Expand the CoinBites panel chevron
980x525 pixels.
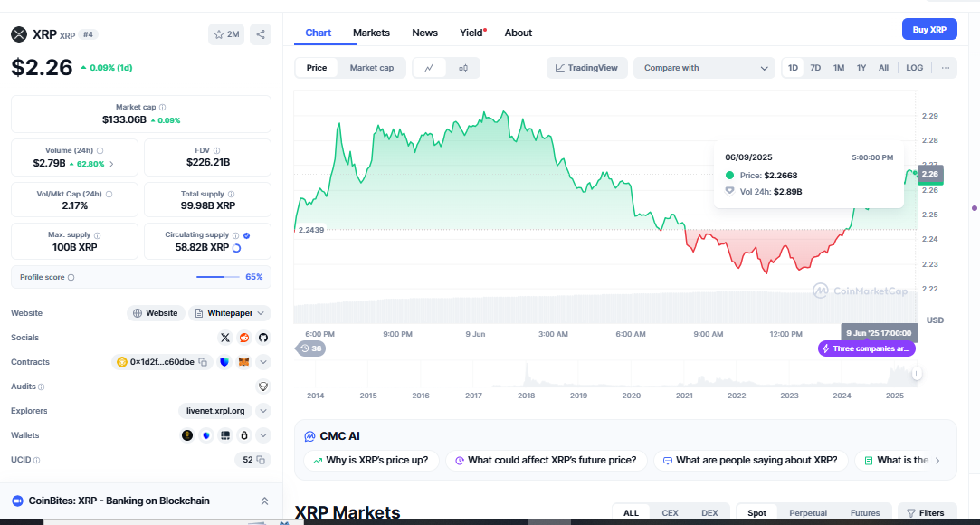point(263,501)
